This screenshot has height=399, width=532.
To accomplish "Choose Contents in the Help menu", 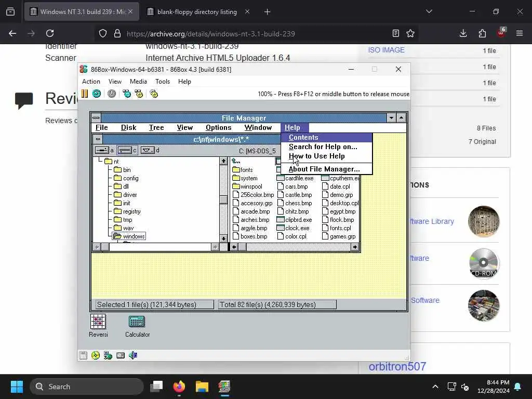I will [x=327, y=137].
